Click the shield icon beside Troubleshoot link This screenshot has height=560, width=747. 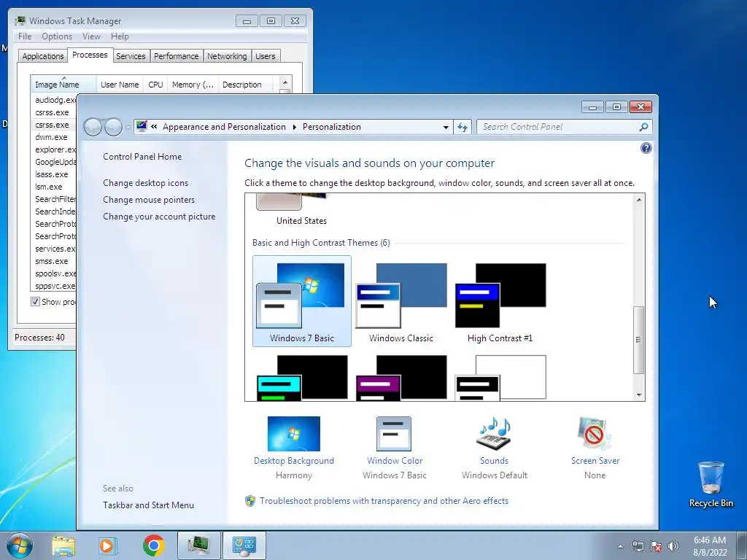[249, 501]
